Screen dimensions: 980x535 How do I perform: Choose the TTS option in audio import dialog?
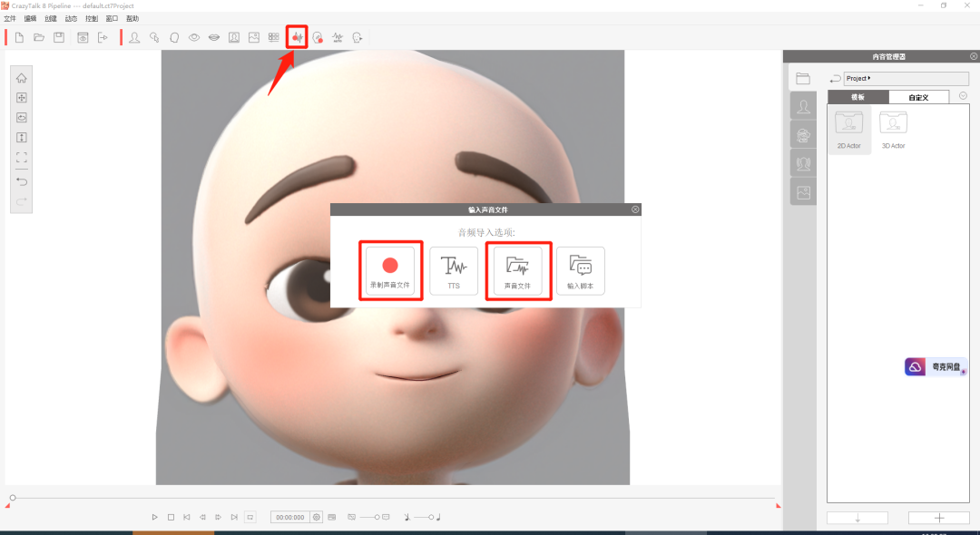(x=454, y=271)
